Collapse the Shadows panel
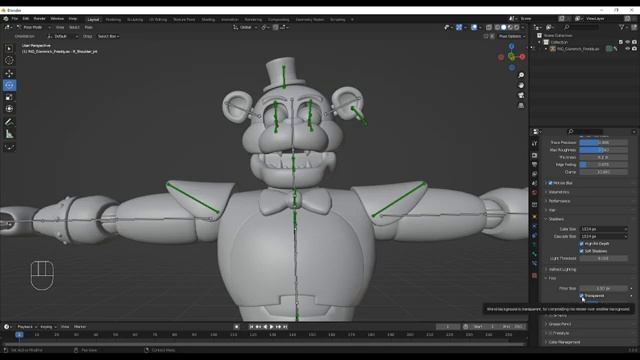The image size is (640, 360). tap(556, 219)
